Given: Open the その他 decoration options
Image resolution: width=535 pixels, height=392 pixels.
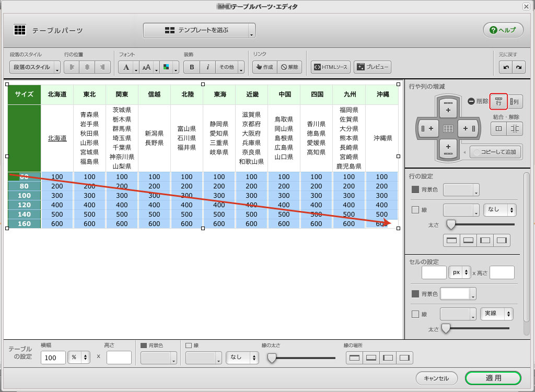Looking at the screenshot, I should 230,67.
